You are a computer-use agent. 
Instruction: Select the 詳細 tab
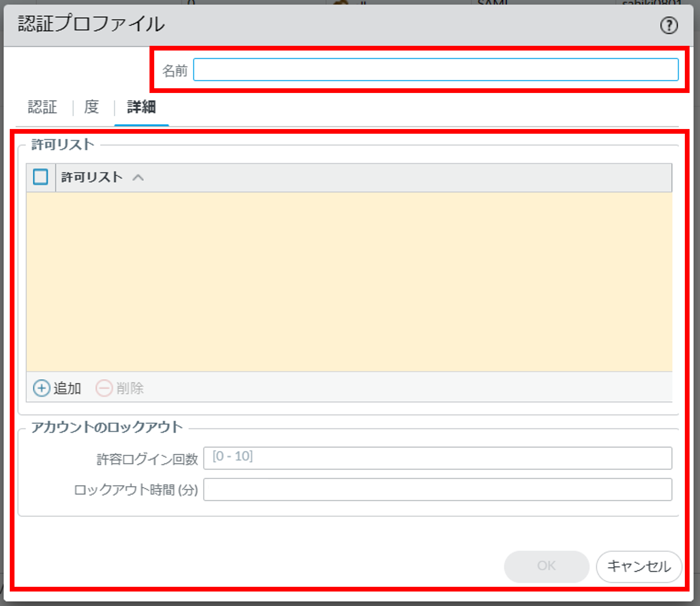pyautogui.click(x=141, y=107)
